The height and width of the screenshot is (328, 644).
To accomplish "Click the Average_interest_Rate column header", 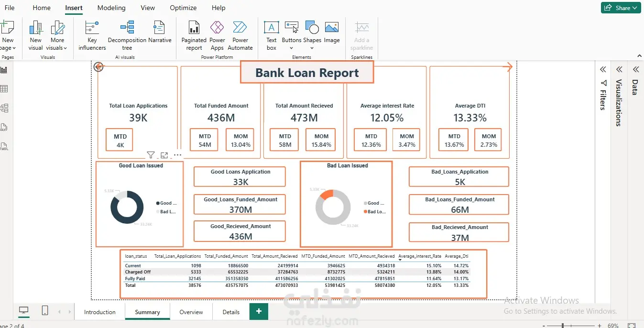I will coord(420,256).
